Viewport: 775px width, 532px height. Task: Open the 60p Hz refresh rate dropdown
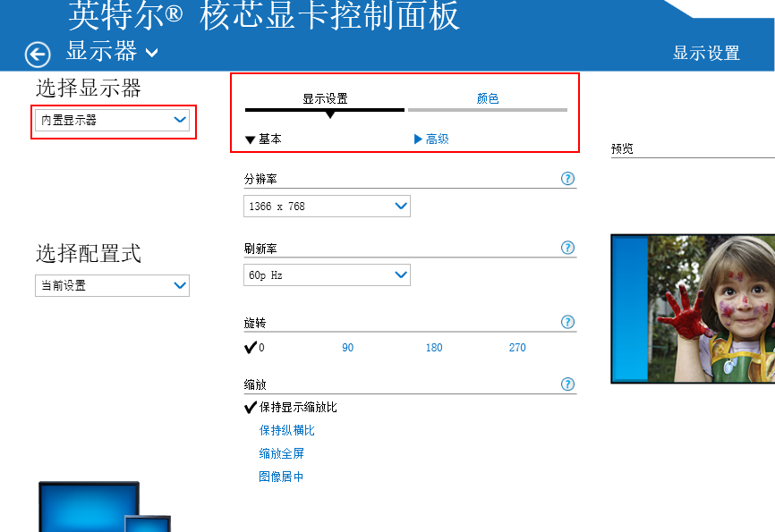[327, 275]
